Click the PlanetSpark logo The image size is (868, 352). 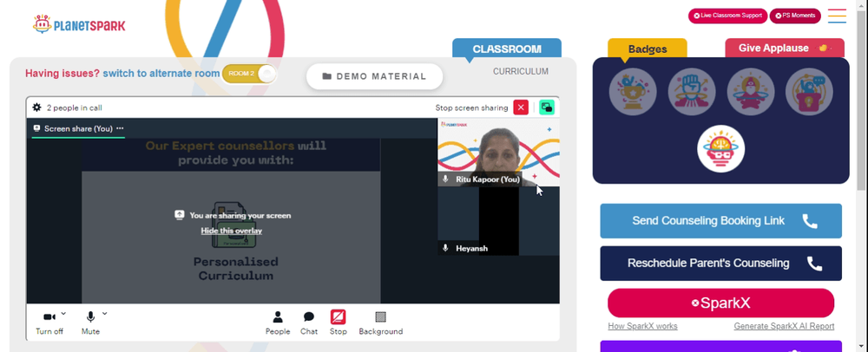point(79,24)
